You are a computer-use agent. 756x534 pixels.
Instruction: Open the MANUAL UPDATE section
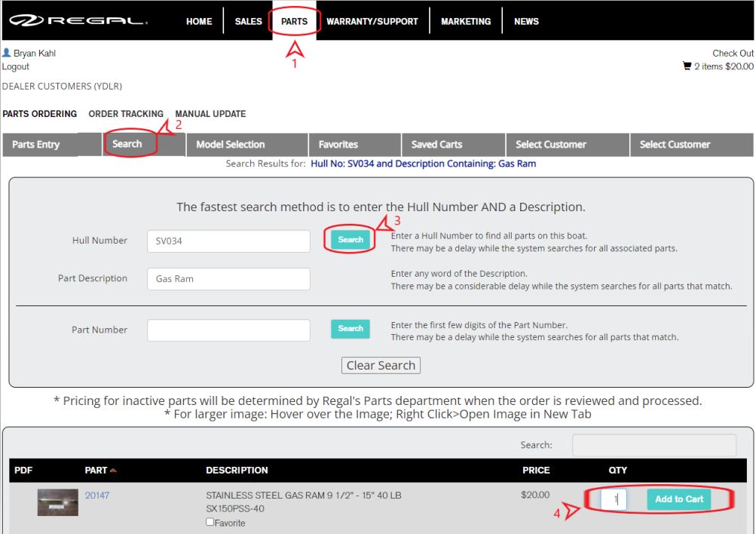point(210,114)
